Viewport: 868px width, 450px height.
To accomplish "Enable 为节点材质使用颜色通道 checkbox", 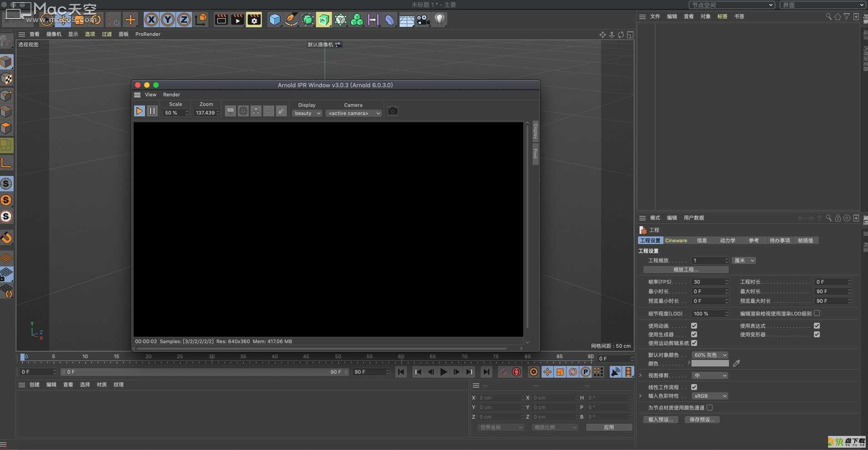I will [709, 408].
